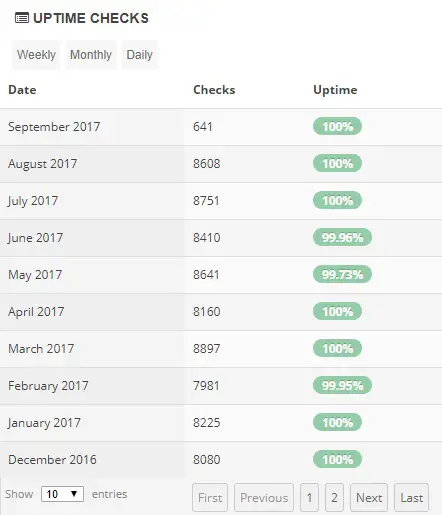Screen dimensions: 442x515
Task: Go to the Previous page
Action: tap(264, 497)
